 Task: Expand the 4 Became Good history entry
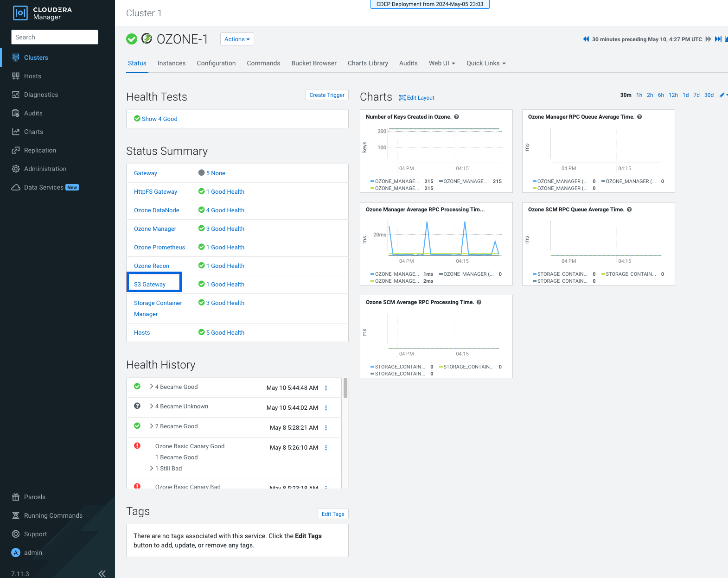click(152, 387)
